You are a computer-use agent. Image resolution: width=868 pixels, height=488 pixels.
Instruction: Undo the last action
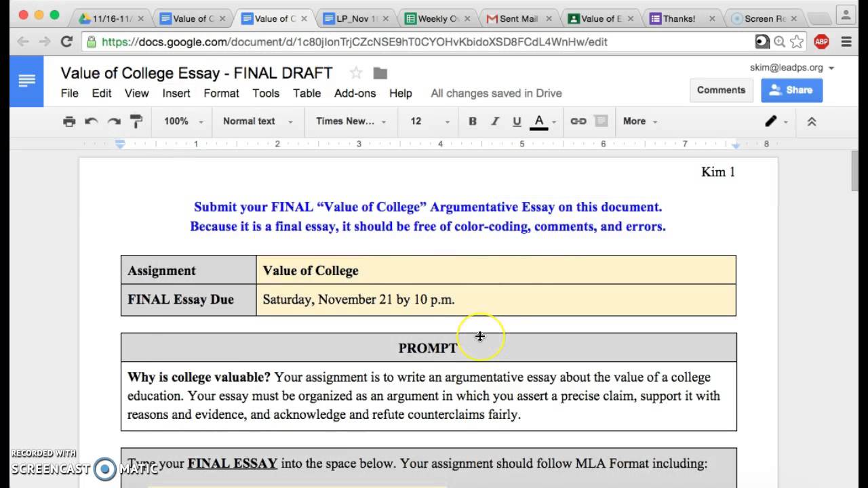pyautogui.click(x=91, y=121)
